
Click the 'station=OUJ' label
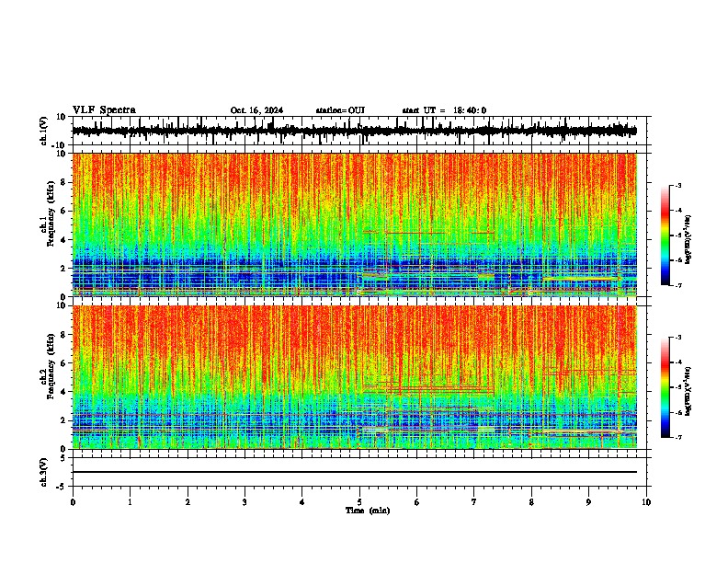coord(340,110)
